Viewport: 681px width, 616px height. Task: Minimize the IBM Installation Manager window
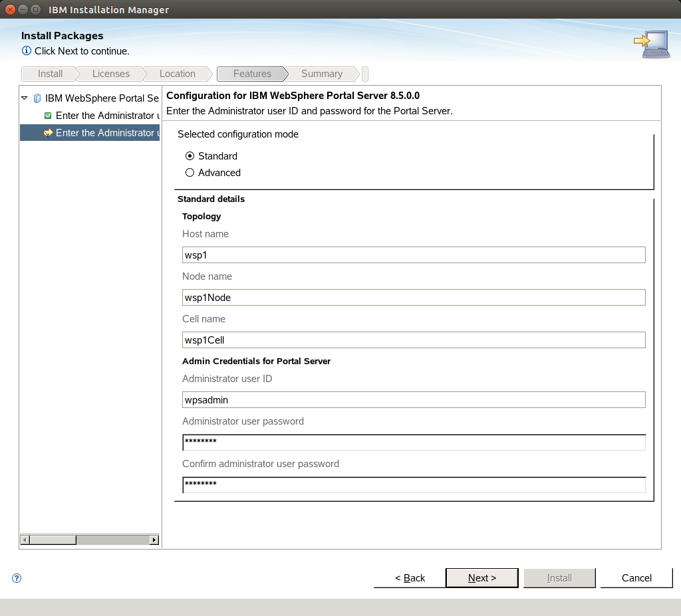23,9
